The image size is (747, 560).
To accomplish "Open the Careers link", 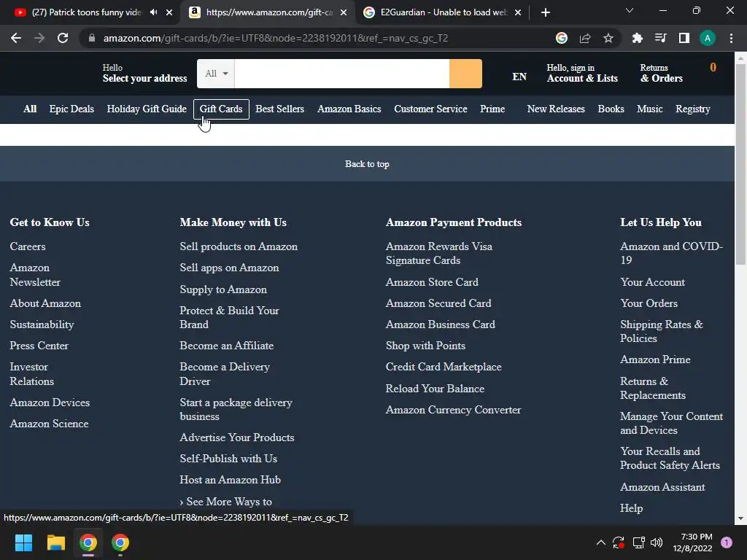I will [28, 246].
